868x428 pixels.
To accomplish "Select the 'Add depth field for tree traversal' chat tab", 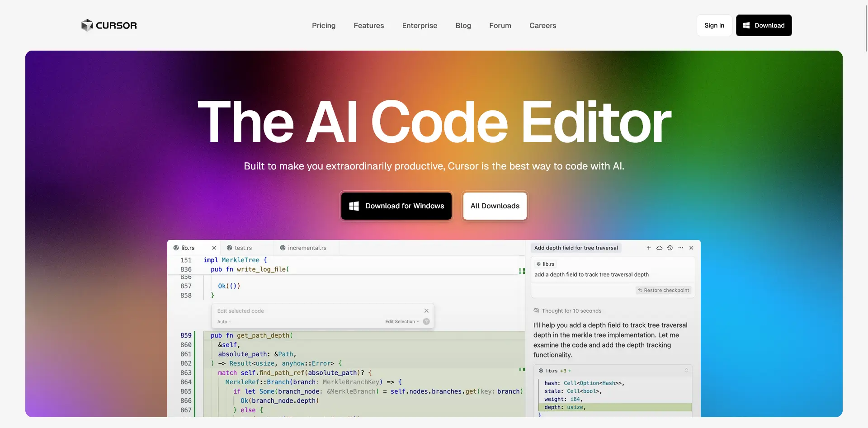I will [576, 248].
